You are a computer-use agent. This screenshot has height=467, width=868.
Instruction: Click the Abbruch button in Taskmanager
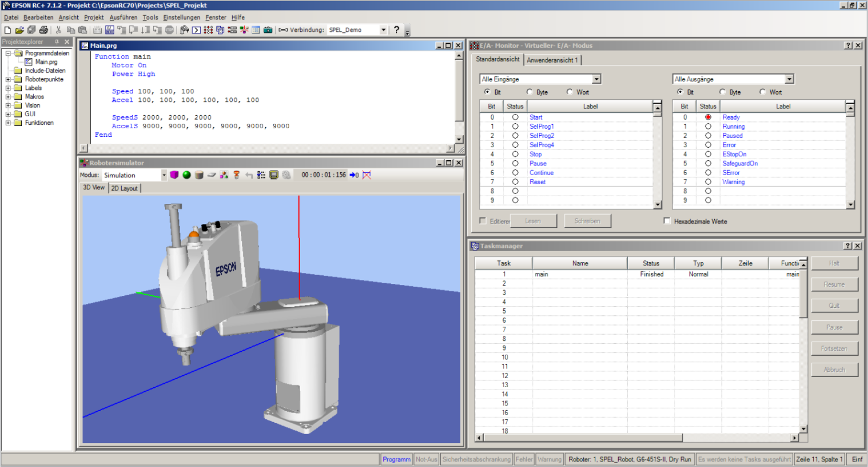(834, 370)
